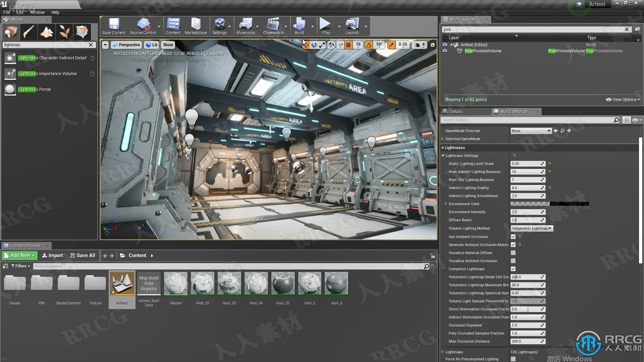The image size is (644, 362).
Task: Open Volume Lighting Method dropdown
Action: click(x=532, y=228)
